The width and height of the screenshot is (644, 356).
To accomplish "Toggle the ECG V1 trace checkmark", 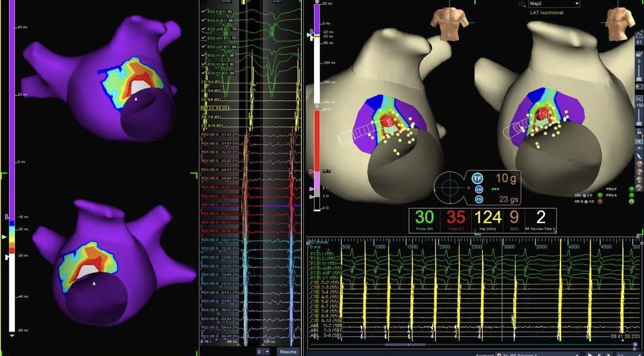I will click(x=204, y=56).
